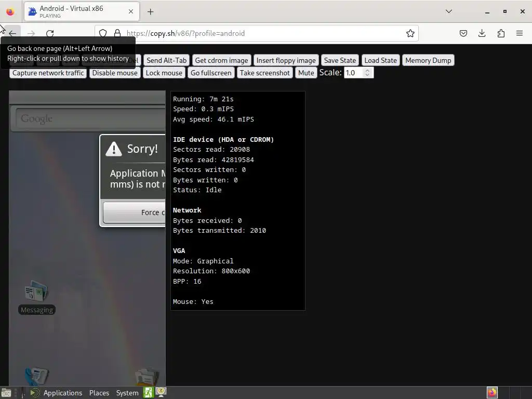Click the Firefox View icon

[10, 12]
